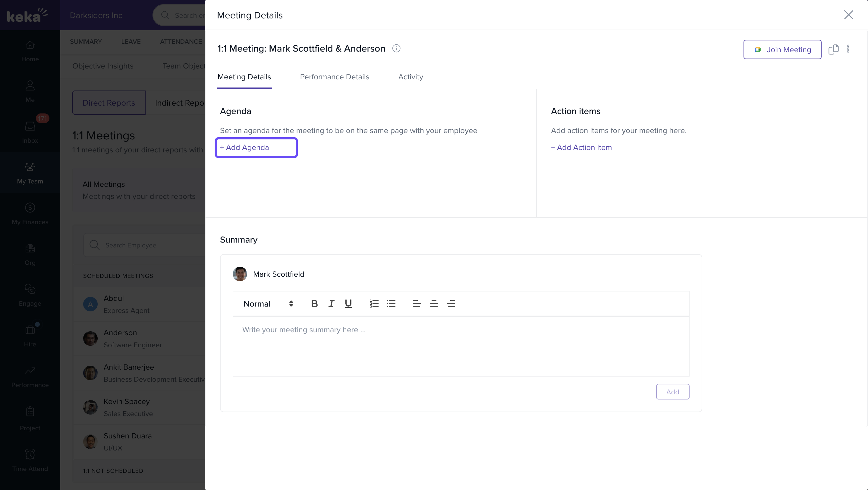Image resolution: width=868 pixels, height=490 pixels.
Task: Click the Join Meeting button
Action: click(782, 49)
